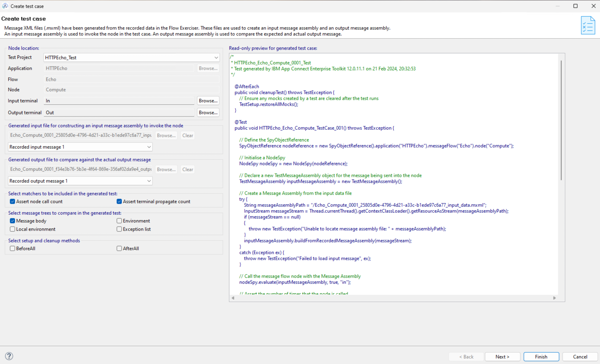This screenshot has width=600, height=364.
Task: Click the preview scroll right arrow
Action: coord(555,298)
